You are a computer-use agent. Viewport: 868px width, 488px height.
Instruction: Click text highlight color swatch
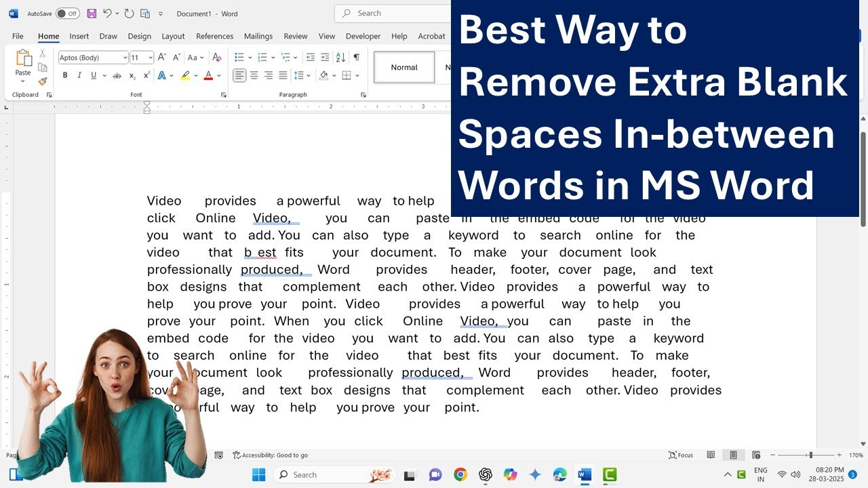point(185,76)
